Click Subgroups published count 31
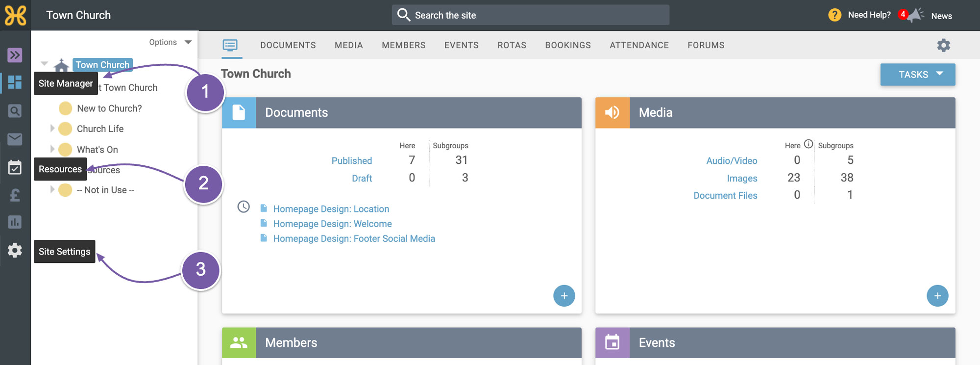980x365 pixels. pos(462,160)
